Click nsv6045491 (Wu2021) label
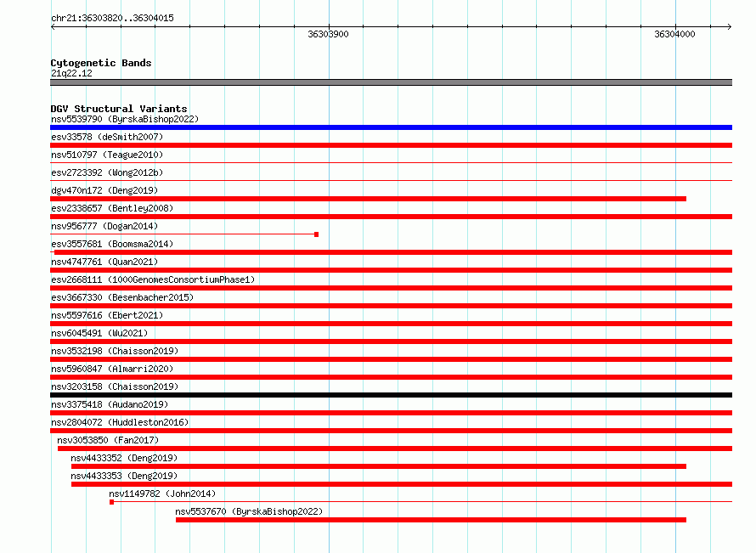The image size is (756, 553). click(x=99, y=333)
